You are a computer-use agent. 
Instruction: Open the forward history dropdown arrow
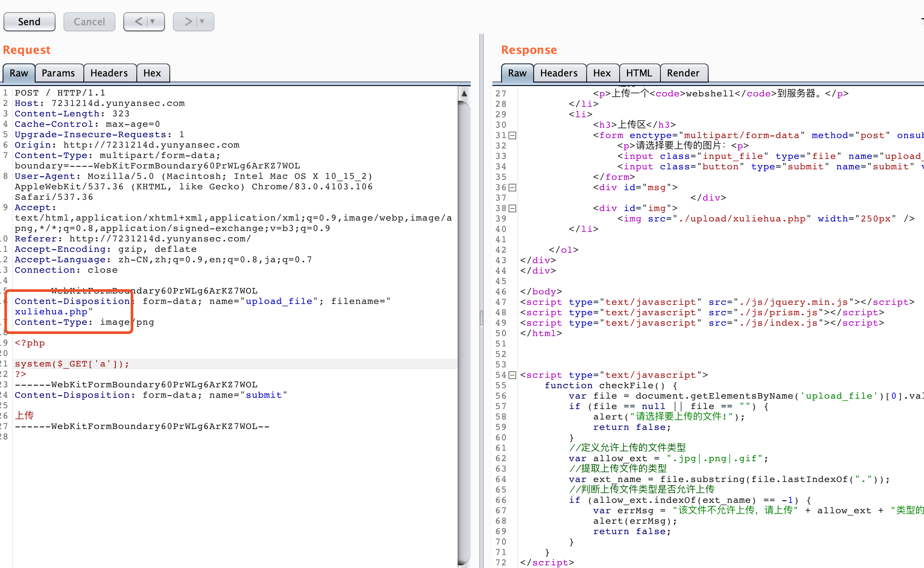point(202,21)
